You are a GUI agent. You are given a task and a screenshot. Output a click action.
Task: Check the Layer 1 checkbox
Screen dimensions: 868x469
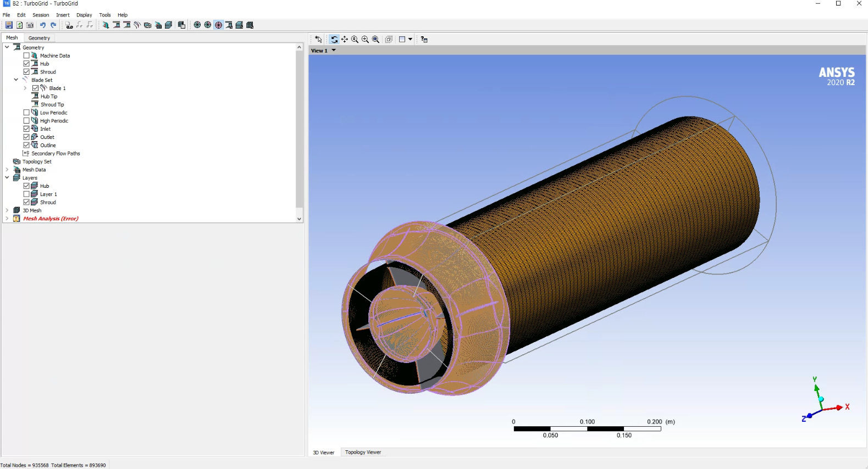pyautogui.click(x=26, y=194)
